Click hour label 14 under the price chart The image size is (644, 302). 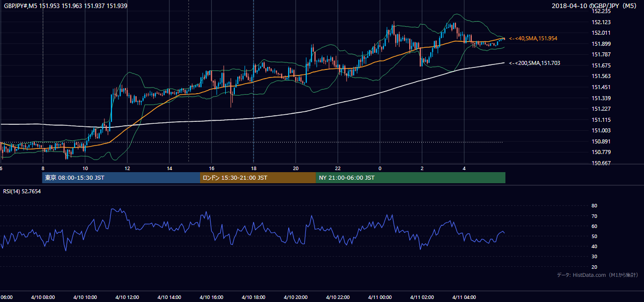click(x=169, y=169)
